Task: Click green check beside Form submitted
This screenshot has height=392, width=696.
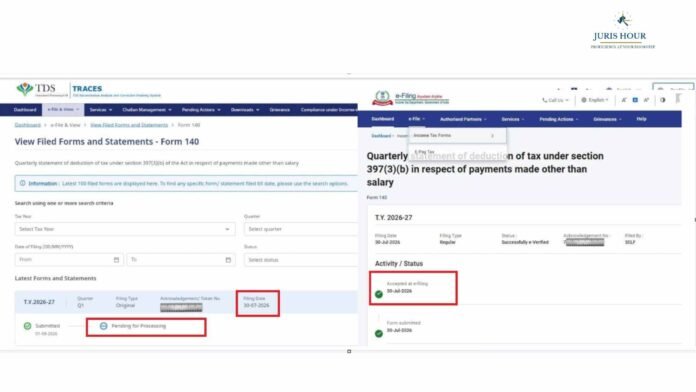Action: (379, 334)
